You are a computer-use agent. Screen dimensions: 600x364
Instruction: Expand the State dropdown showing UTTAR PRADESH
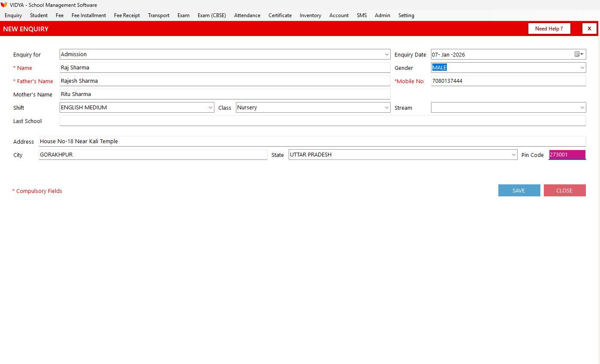pos(513,155)
